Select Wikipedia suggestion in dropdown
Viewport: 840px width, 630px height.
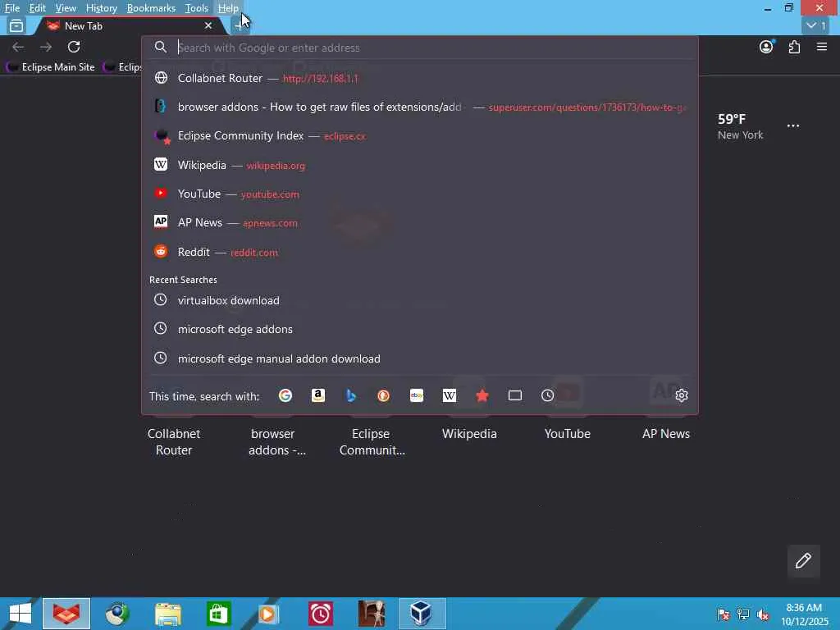point(420,165)
